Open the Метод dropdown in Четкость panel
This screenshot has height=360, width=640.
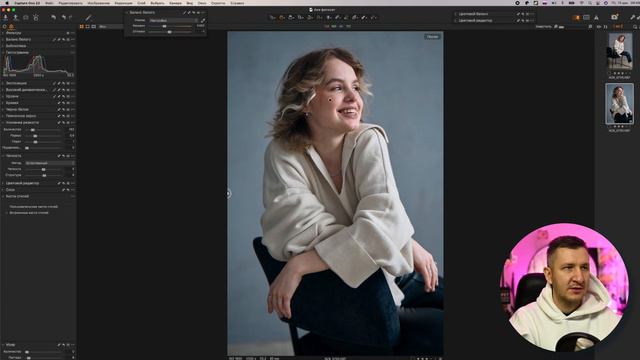click(x=49, y=163)
